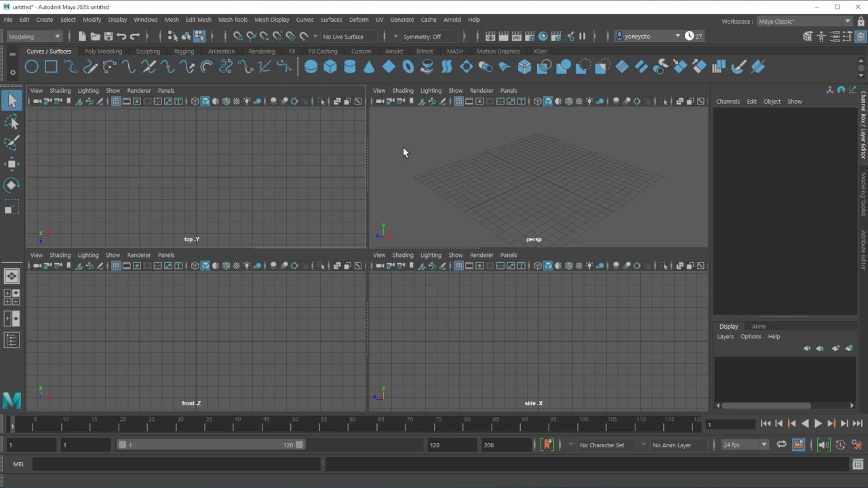Click the Revolve surface shelf icon
Viewport: 868px width, 488px height.
coord(427,66)
